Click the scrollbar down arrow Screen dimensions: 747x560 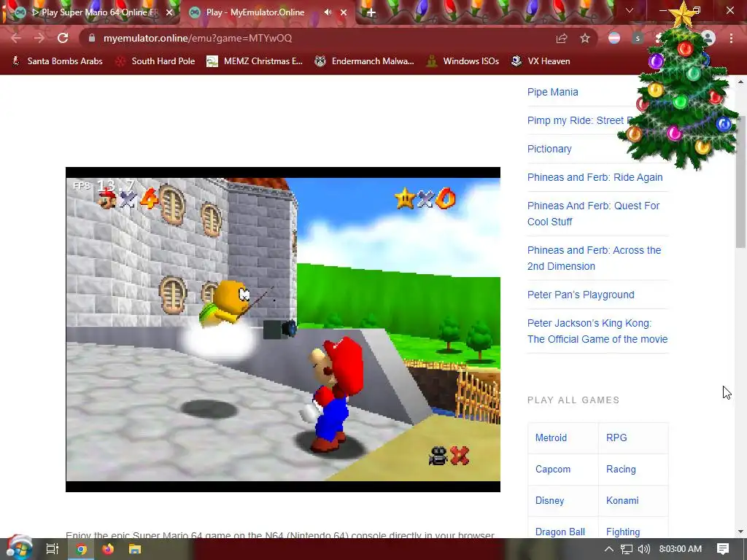[740, 532]
